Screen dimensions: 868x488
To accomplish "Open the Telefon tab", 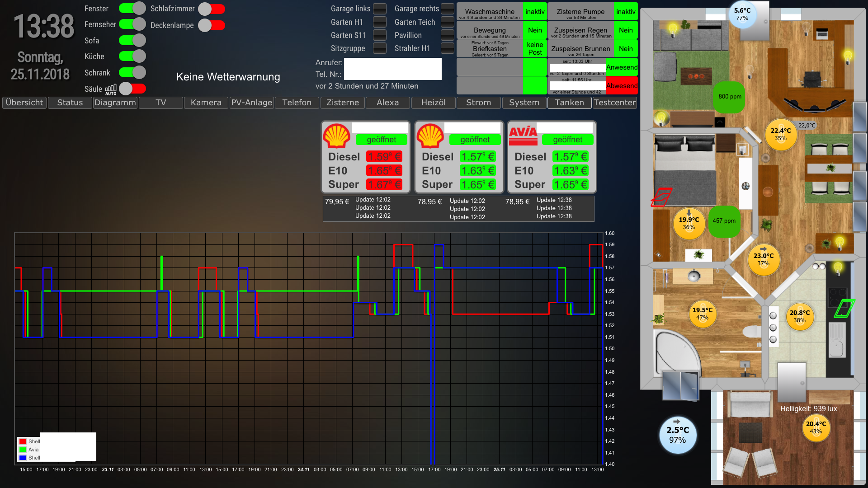I will 297,103.
